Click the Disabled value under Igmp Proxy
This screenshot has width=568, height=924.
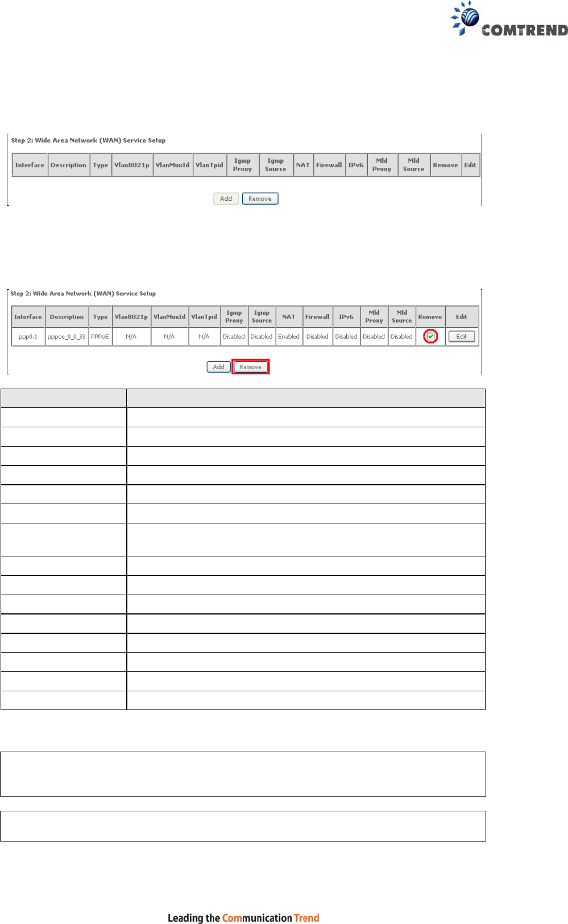[x=234, y=337]
